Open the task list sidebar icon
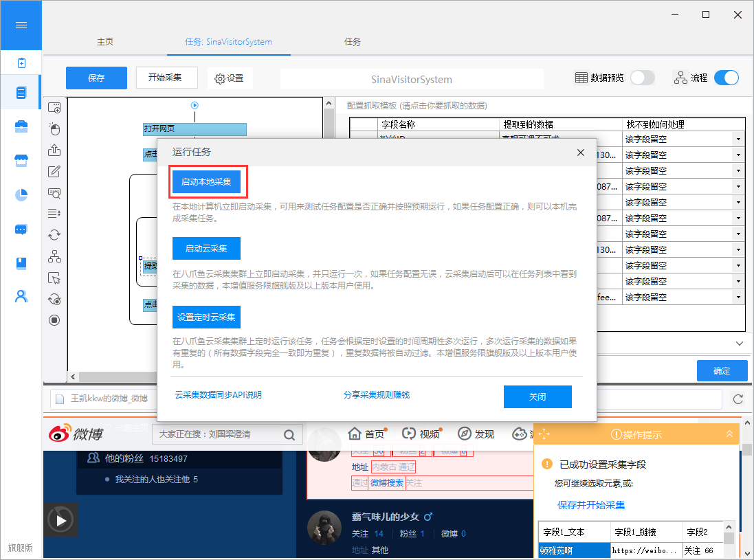Screen dimensions: 754x560 pos(21,92)
